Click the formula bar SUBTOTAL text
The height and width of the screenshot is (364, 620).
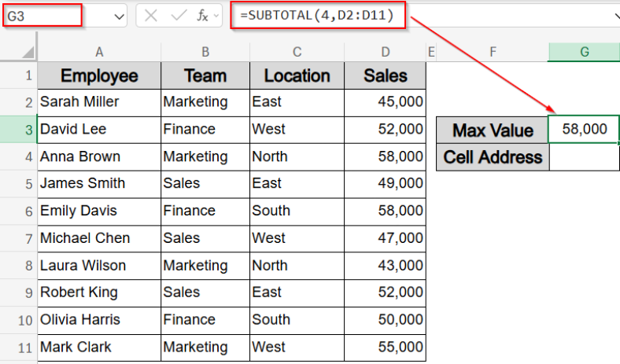[319, 15]
